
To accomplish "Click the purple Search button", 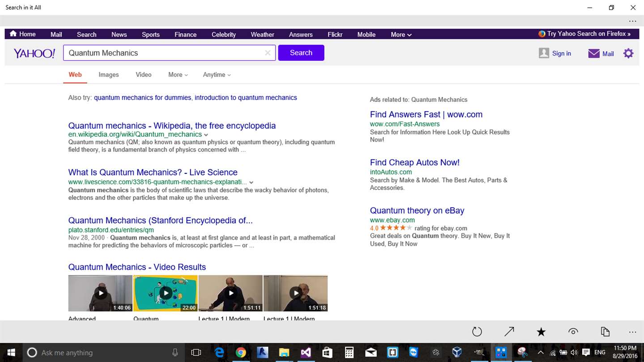I will [301, 53].
